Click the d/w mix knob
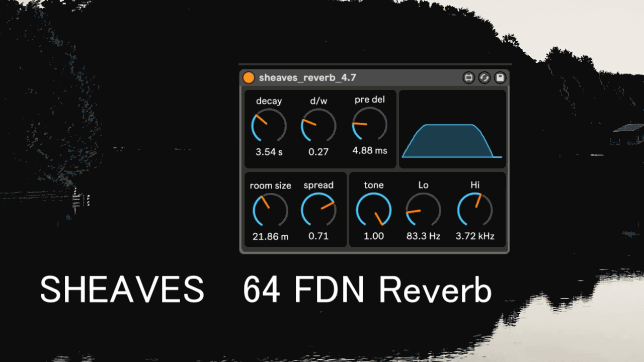This screenshot has height=362, width=644. 318,126
